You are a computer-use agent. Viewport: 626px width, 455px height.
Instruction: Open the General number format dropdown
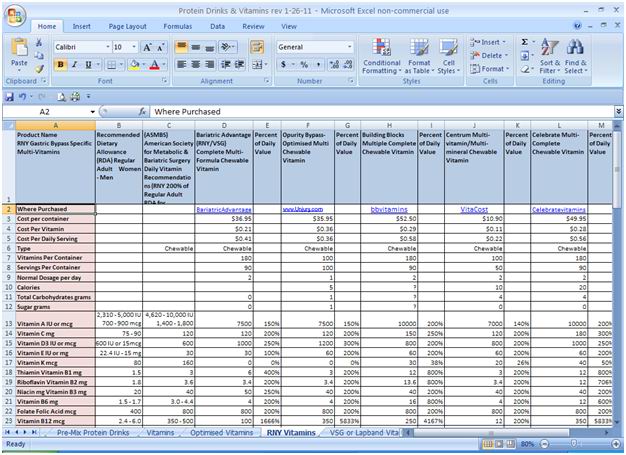click(x=349, y=47)
